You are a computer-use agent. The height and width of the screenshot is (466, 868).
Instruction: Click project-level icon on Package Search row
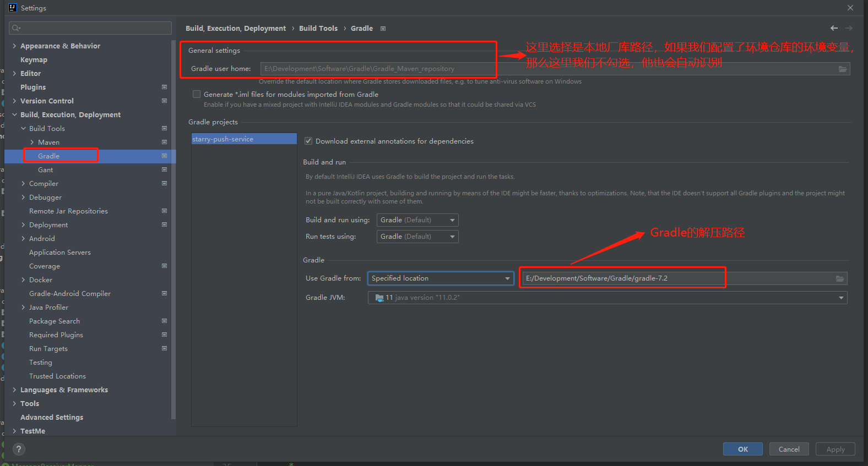[164, 321]
